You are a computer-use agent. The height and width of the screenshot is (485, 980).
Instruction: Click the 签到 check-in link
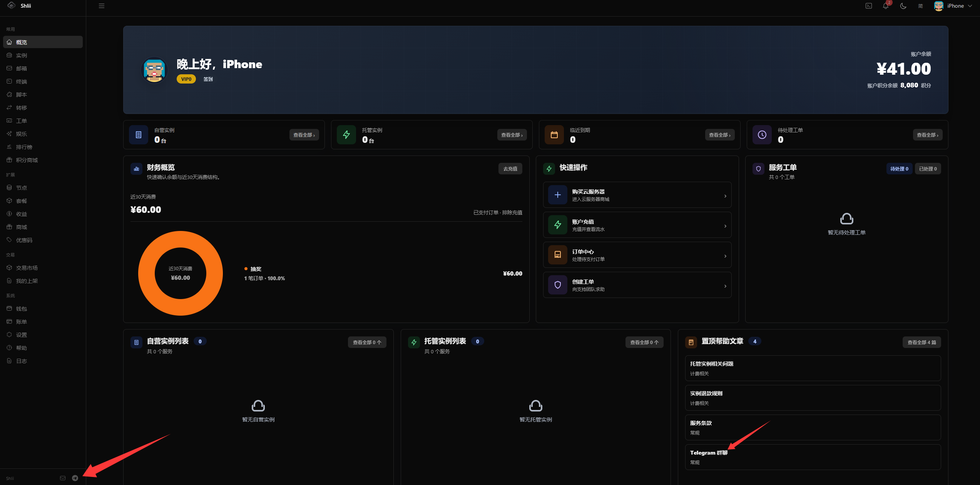click(x=208, y=79)
